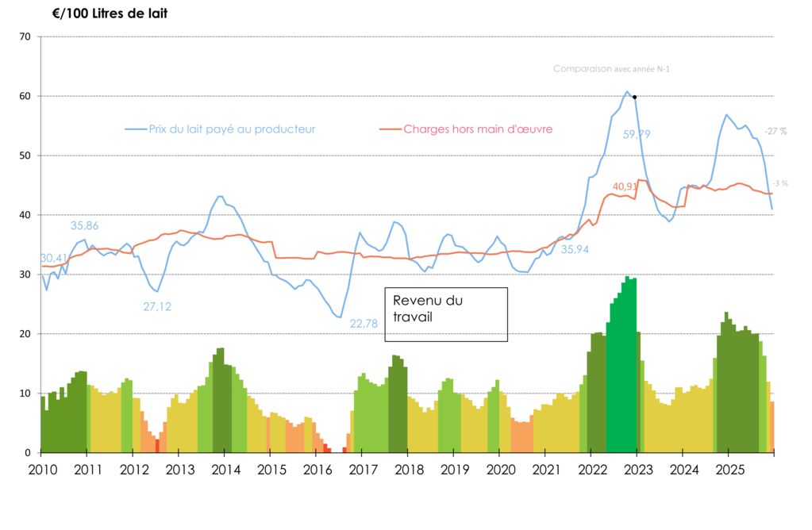The width and height of the screenshot is (812, 530).
Task: Click the 22,78 data label
Action: [364, 323]
